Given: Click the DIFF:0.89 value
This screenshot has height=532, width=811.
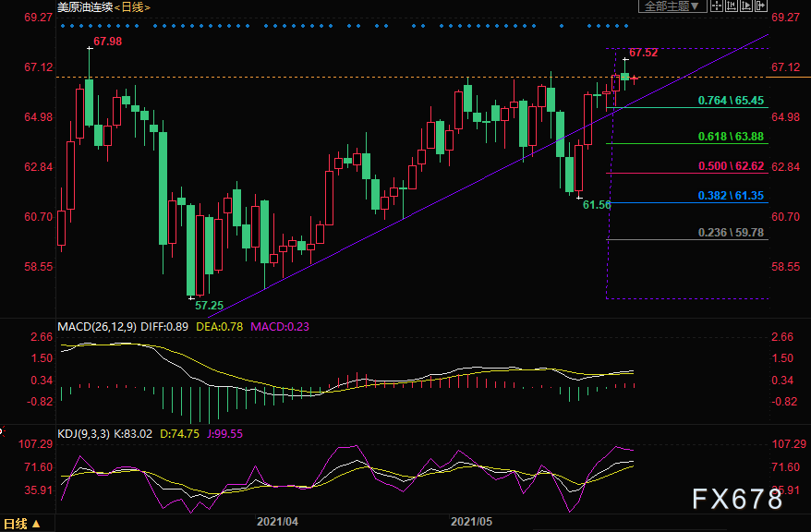Looking at the screenshot, I should pos(164,327).
